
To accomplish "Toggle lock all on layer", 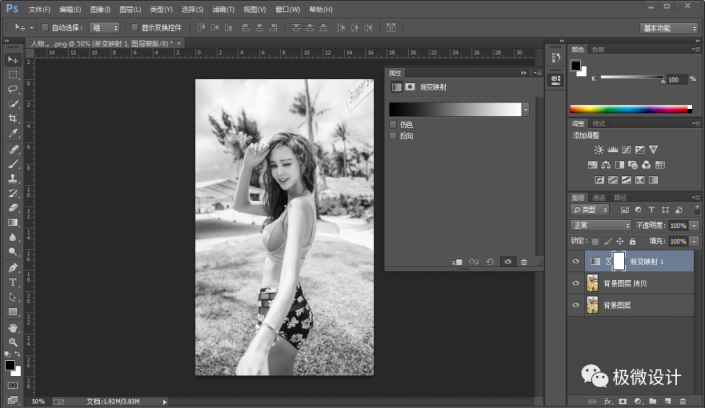I will coord(633,242).
